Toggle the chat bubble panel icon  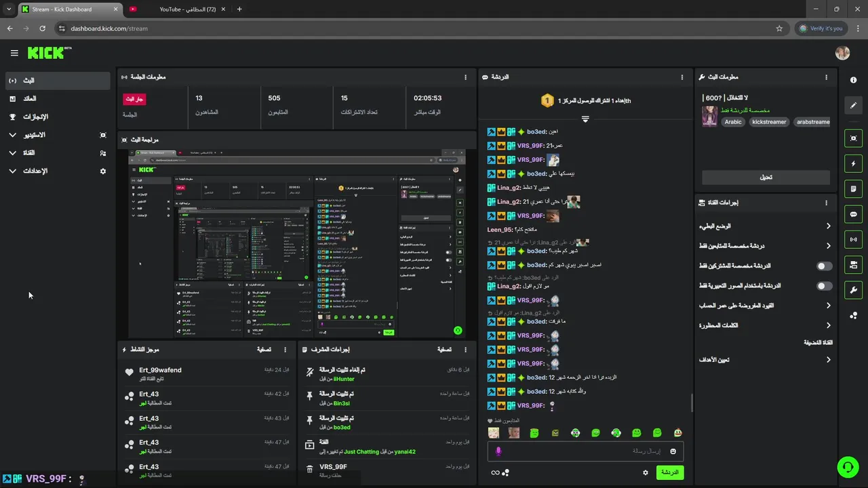pyautogui.click(x=853, y=214)
